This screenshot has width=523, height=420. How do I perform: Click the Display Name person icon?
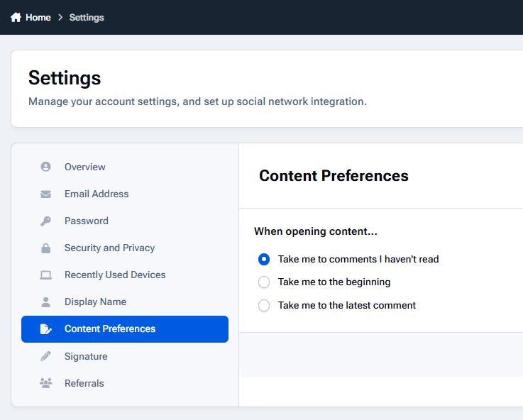point(45,302)
